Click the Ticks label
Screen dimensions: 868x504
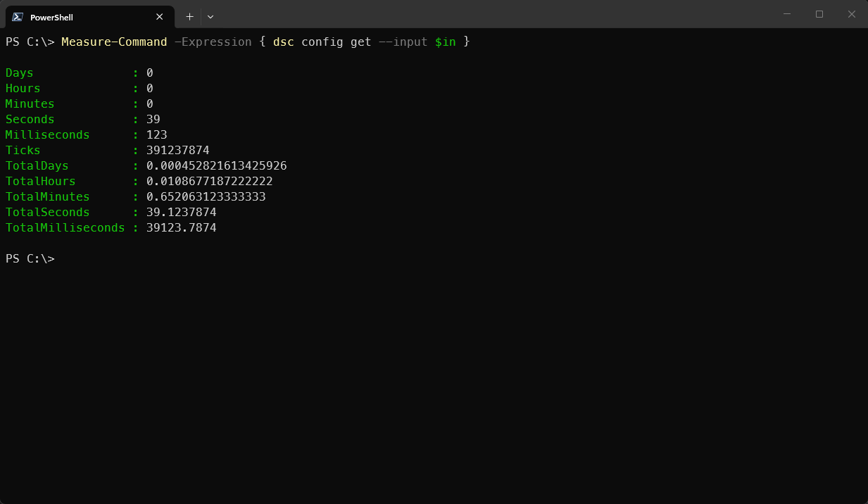pos(23,151)
